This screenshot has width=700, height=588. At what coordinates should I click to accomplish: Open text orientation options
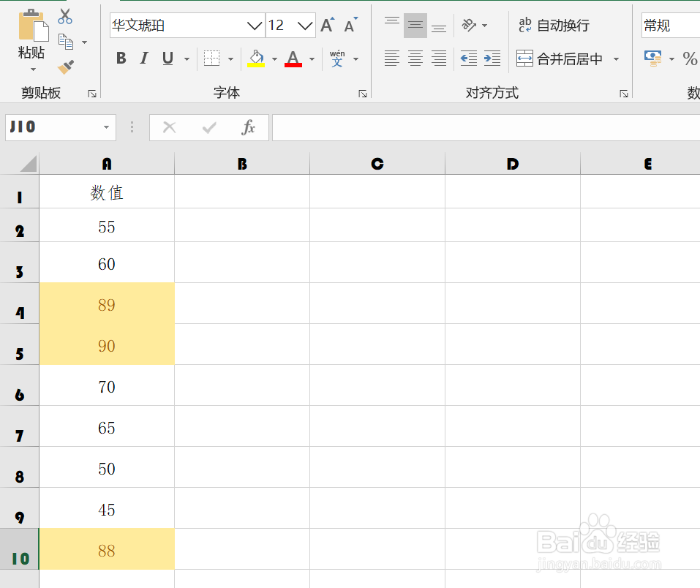coord(469,25)
